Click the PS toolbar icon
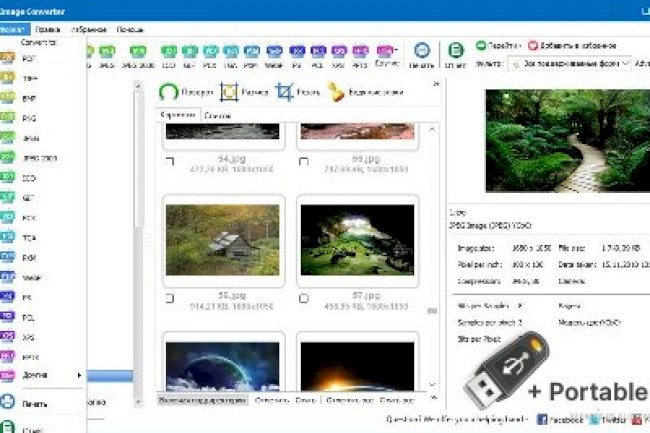Screen dimensions: 650x433 tap(297, 56)
